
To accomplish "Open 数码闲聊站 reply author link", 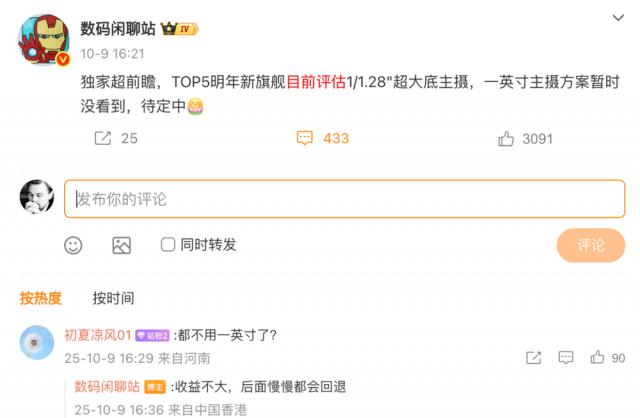I will 107,386.
